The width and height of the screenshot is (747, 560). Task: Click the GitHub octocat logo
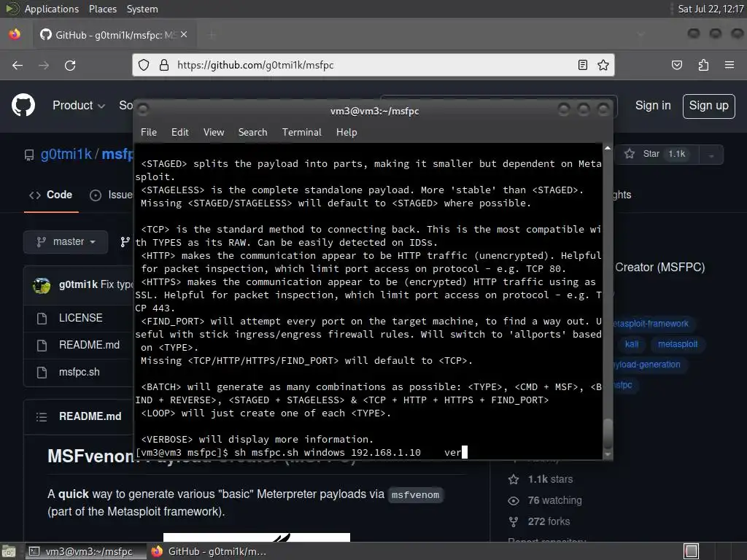coord(23,105)
